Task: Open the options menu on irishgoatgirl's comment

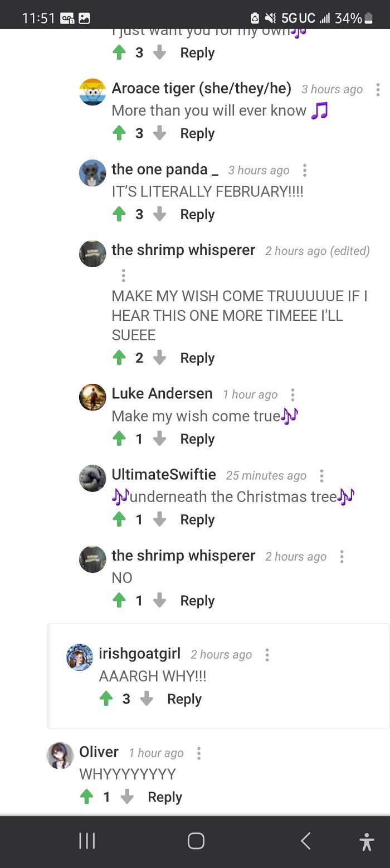Action: coord(267,655)
